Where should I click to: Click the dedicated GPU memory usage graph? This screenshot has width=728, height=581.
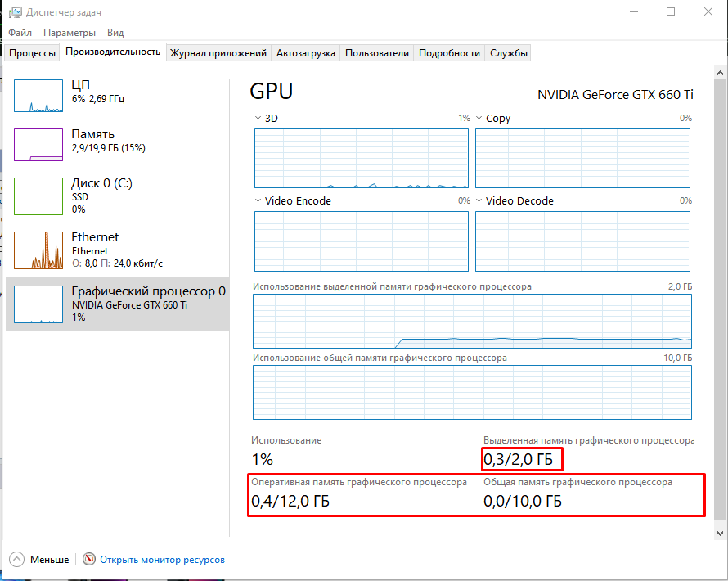tap(472, 321)
